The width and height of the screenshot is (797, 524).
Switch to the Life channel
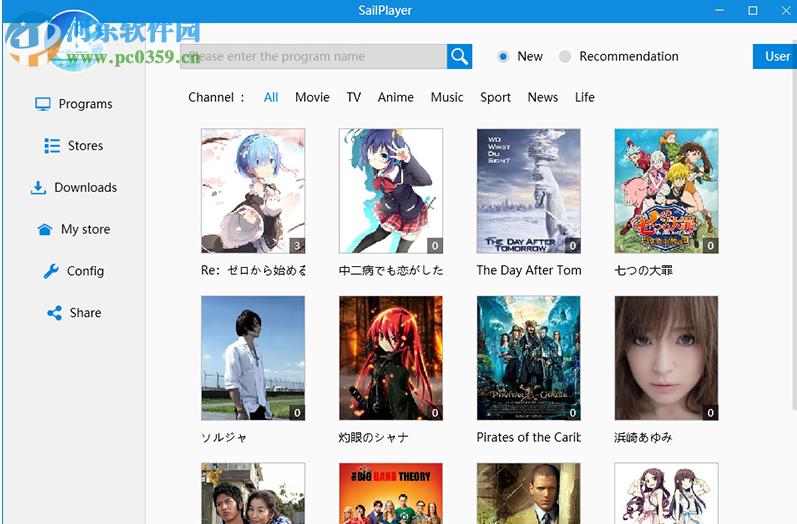[x=585, y=97]
